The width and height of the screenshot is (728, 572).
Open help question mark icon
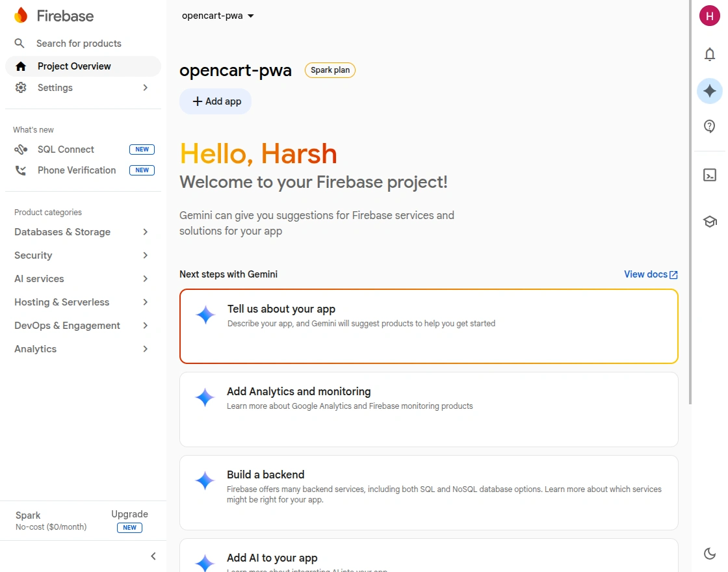(709, 126)
